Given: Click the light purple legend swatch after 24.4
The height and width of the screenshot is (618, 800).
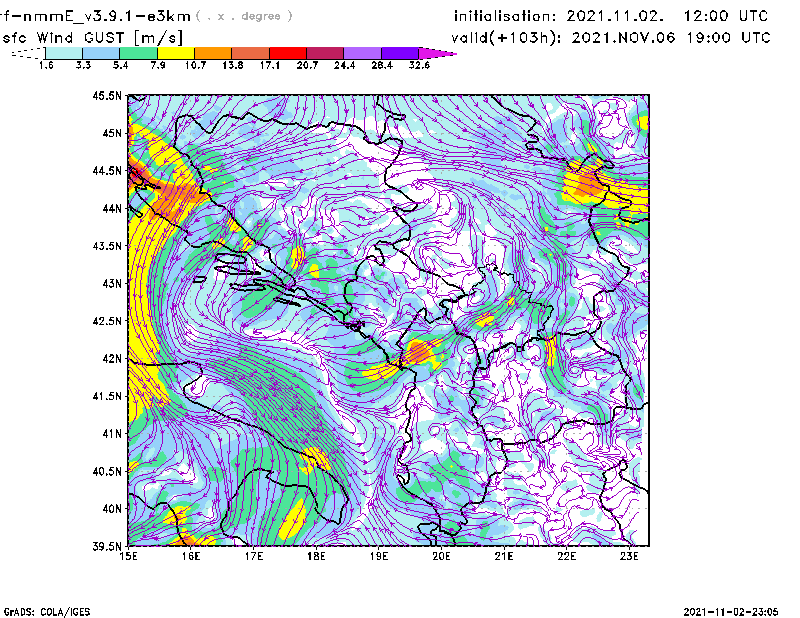Looking at the screenshot, I should coord(363,53).
